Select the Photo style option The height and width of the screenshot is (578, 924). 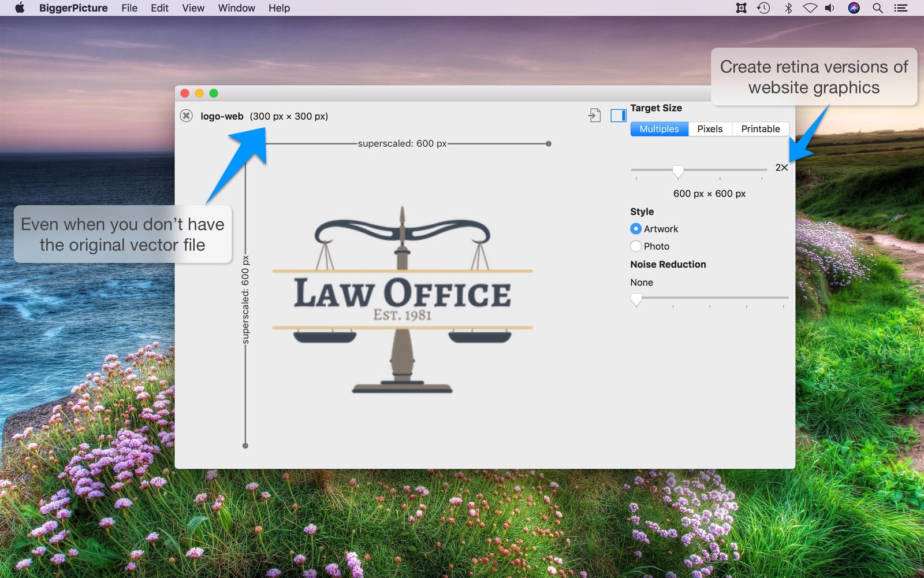point(636,246)
